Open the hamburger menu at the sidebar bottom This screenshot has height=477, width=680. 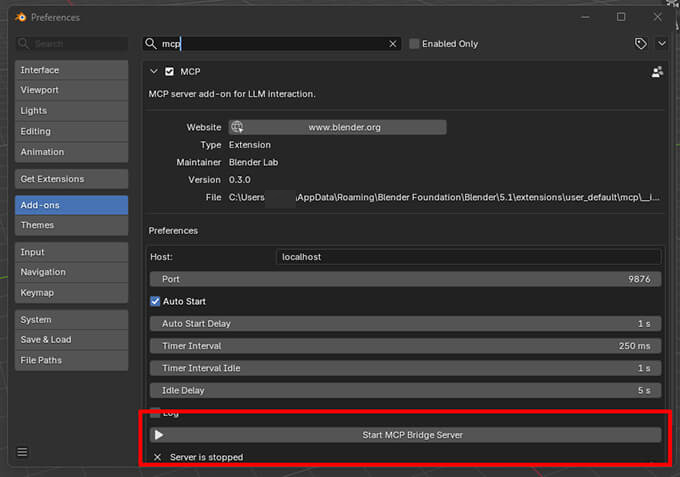[22, 452]
